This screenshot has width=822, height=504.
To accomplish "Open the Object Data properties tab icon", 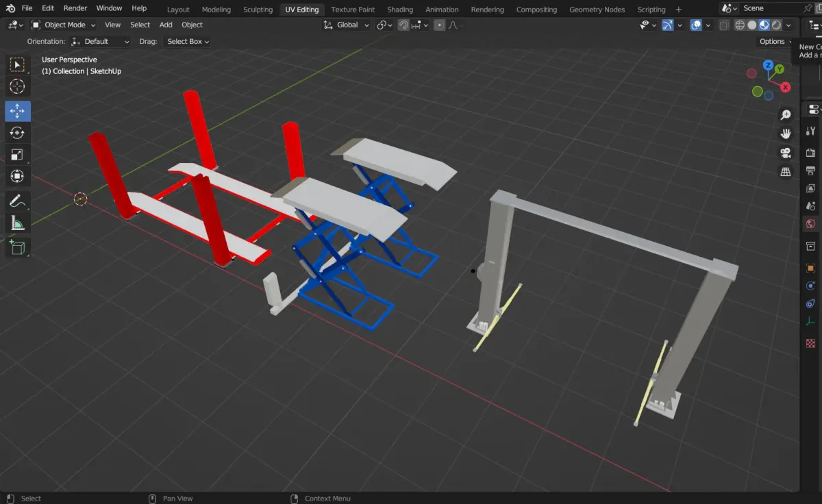I will pos(811,321).
